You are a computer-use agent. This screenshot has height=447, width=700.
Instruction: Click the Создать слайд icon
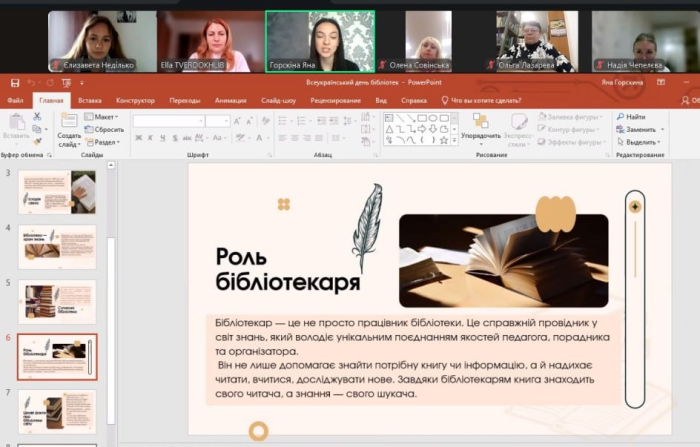click(x=69, y=121)
